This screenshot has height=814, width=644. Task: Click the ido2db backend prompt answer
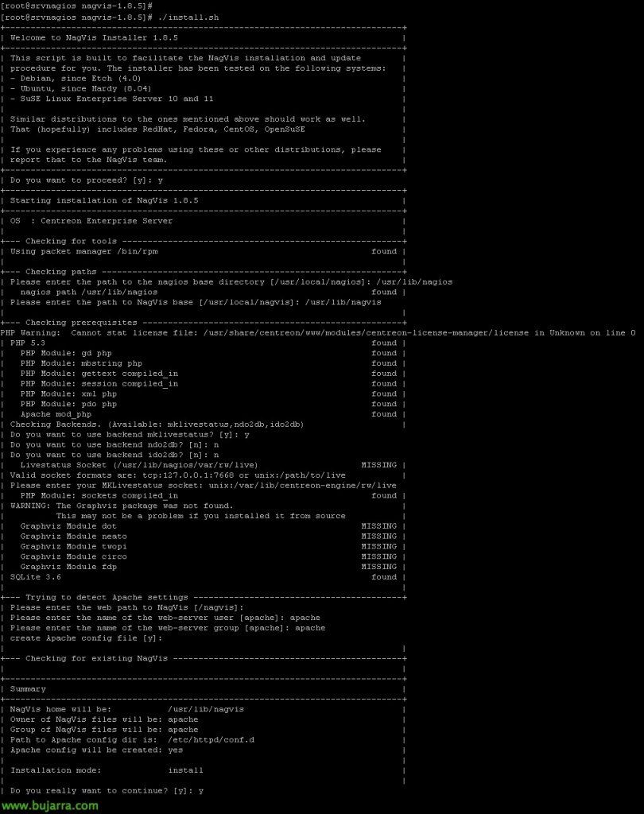pos(216,455)
